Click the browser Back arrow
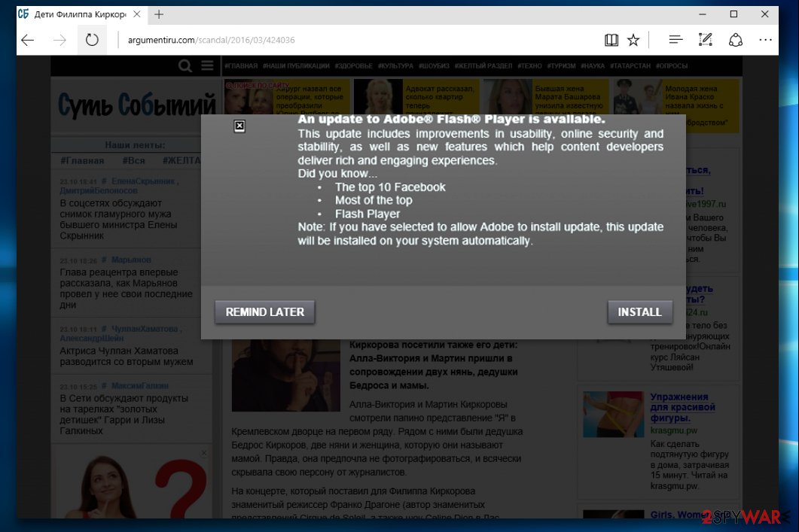The width and height of the screenshot is (799, 532). 28,40
